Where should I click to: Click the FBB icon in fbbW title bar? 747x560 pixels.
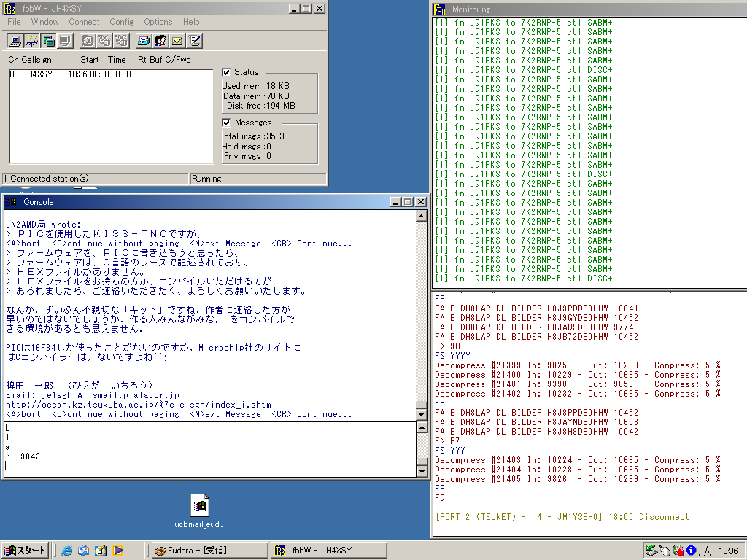point(10,9)
